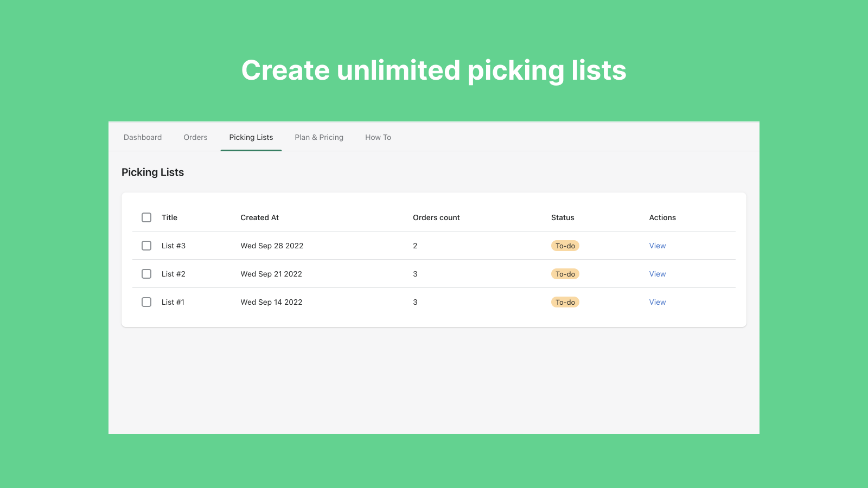Select the Picking Lists tab
868x488 pixels.
click(251, 137)
